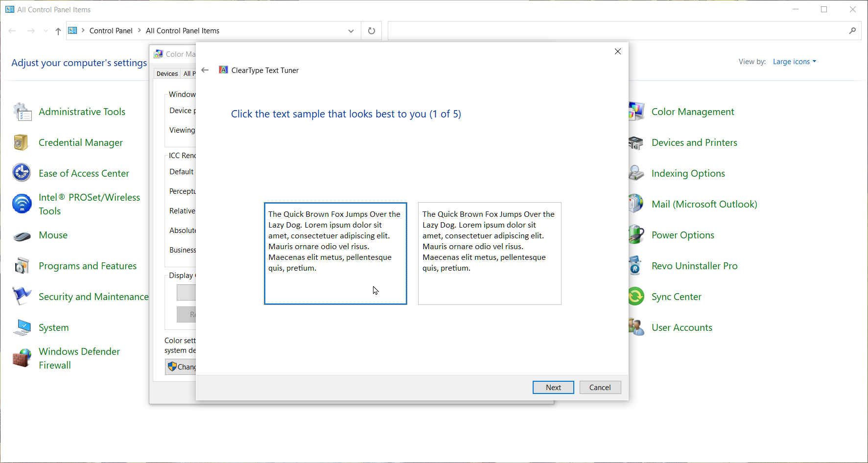Screen dimensions: 868x463
Task: Click the ClearType Text Tuner title icon
Action: 223,70
